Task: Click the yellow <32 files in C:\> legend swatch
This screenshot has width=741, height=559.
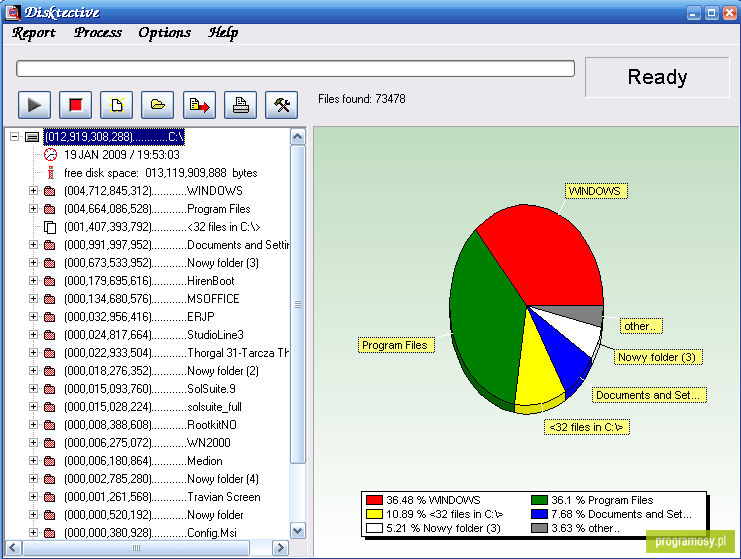Action: coord(374,514)
